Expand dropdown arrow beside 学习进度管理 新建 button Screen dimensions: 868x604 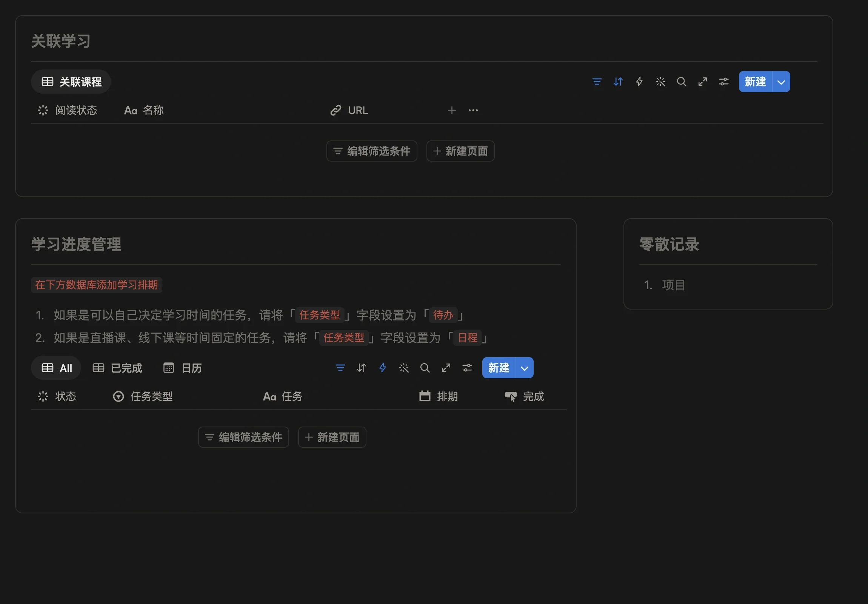coord(524,368)
